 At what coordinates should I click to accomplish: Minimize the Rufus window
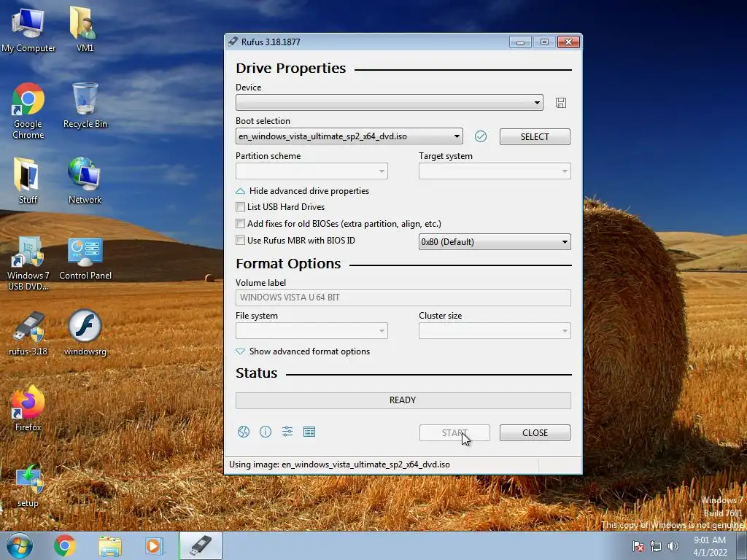(x=520, y=42)
